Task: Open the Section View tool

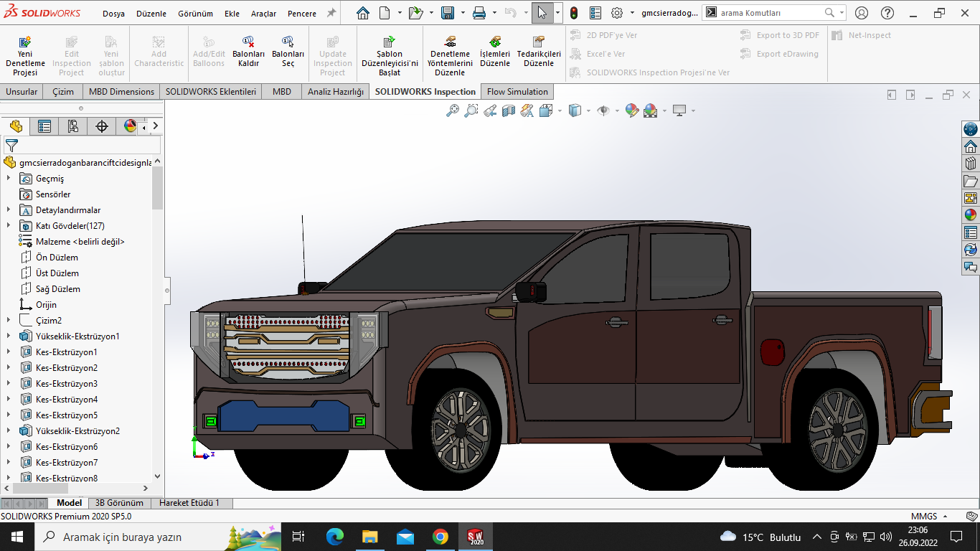Action: [x=509, y=110]
